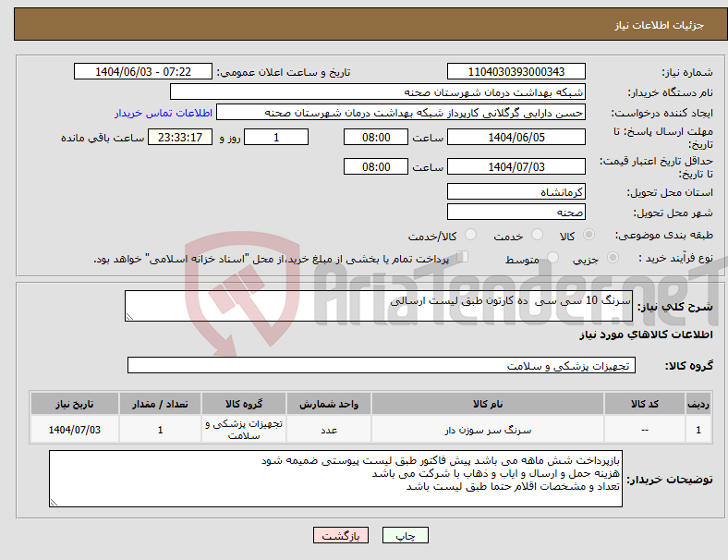
Task: Select the کالا radio button
Action: (588, 235)
